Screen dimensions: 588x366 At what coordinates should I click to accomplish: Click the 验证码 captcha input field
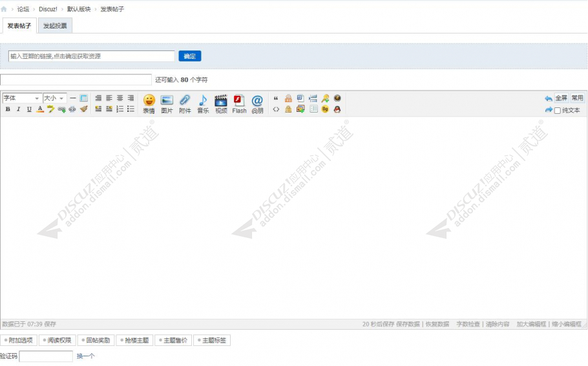(46, 356)
